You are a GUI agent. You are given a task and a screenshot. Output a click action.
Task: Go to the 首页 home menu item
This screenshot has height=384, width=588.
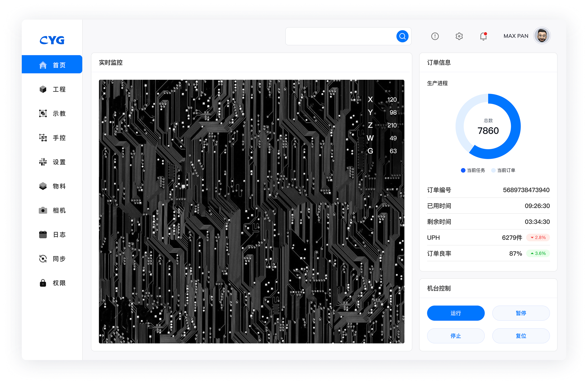(x=52, y=64)
